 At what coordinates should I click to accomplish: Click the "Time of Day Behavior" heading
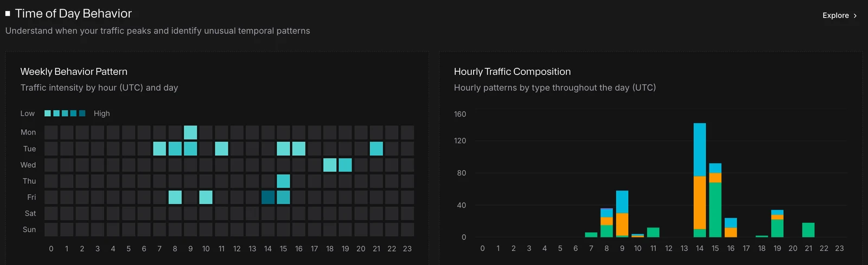tap(73, 14)
